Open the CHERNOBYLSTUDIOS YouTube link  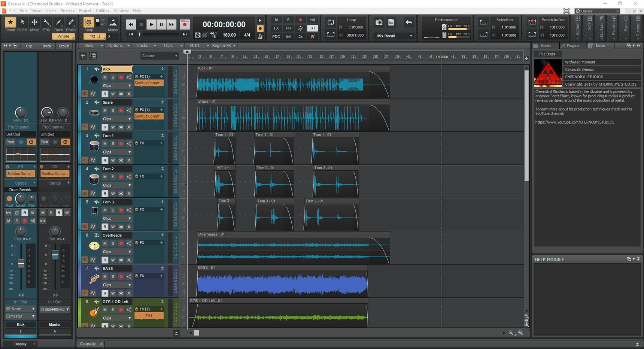pos(575,122)
